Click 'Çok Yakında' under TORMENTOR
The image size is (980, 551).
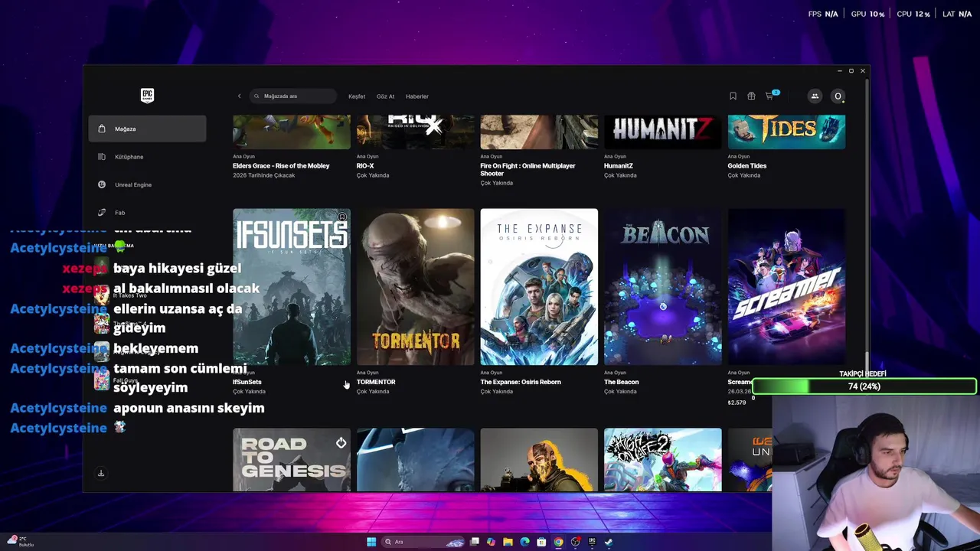coord(373,392)
